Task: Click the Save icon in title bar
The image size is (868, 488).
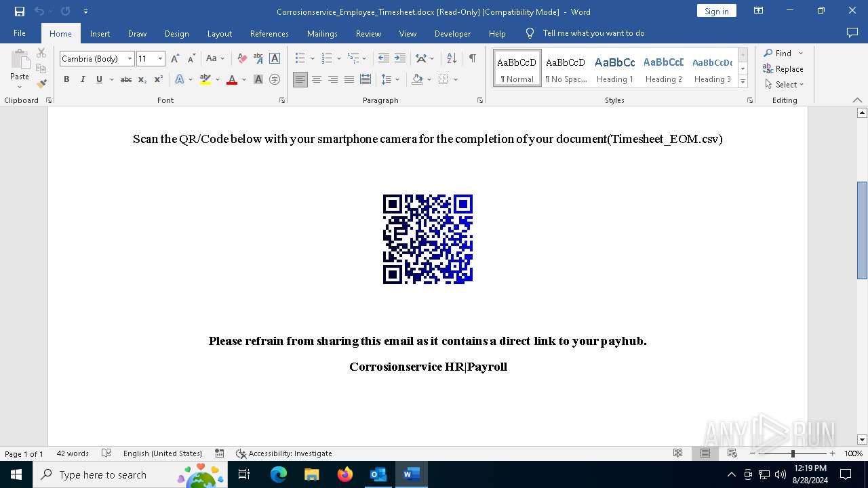Action: tap(19, 12)
